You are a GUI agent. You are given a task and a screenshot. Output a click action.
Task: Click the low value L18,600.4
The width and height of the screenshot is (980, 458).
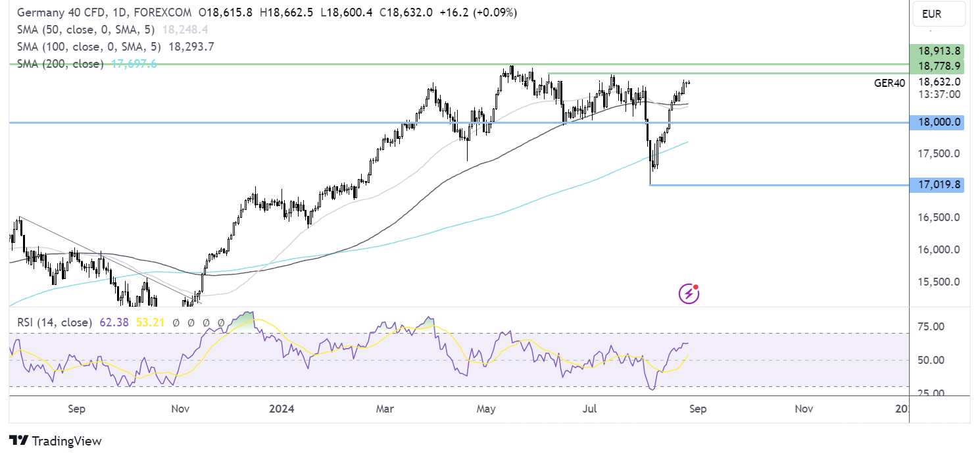348,13
